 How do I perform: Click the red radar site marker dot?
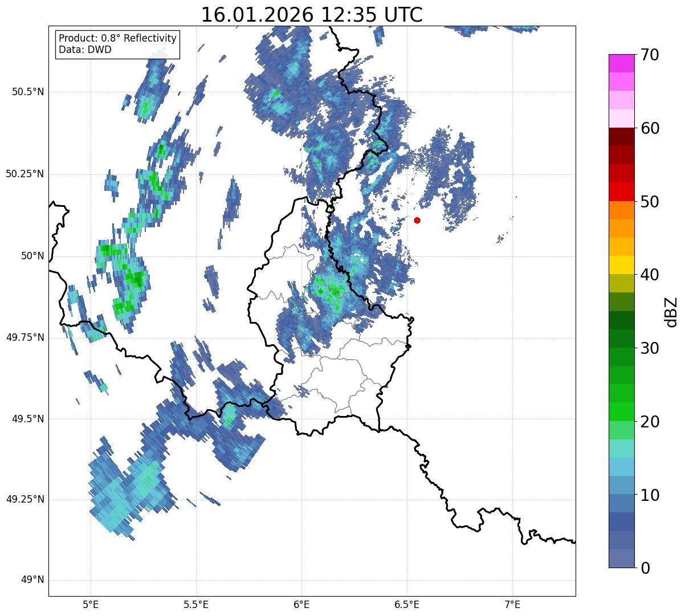pos(417,220)
